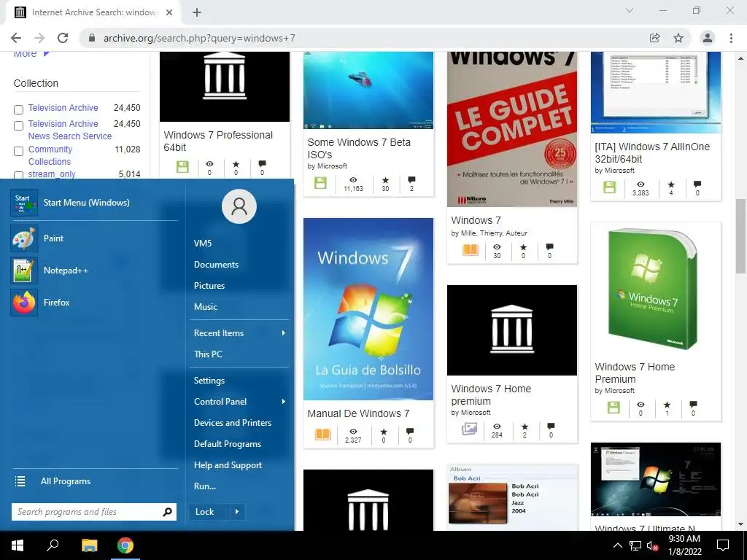This screenshot has height=560, width=747.
Task: Open Chrome's three-dot menu
Action: [x=731, y=38]
